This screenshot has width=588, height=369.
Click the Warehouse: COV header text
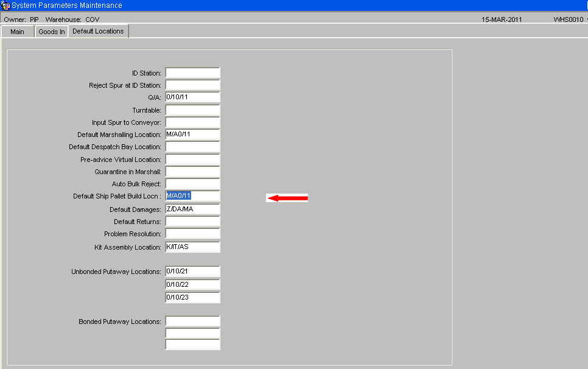point(72,19)
